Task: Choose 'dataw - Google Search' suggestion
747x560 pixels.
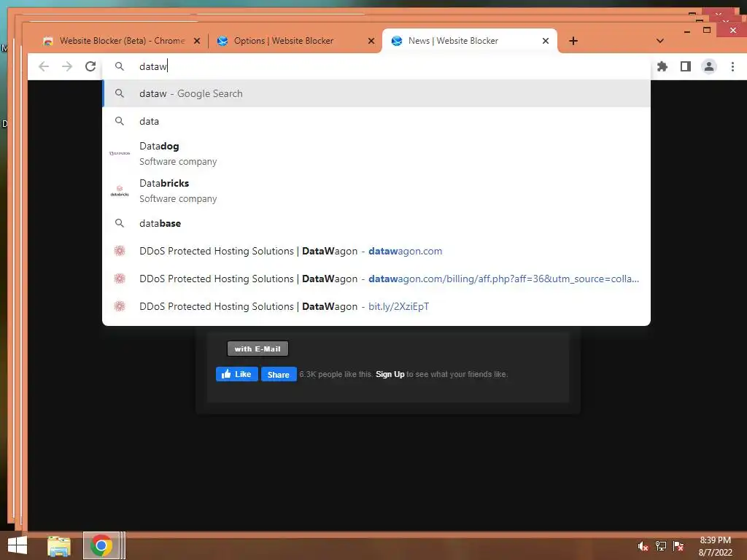Action: coord(376,93)
